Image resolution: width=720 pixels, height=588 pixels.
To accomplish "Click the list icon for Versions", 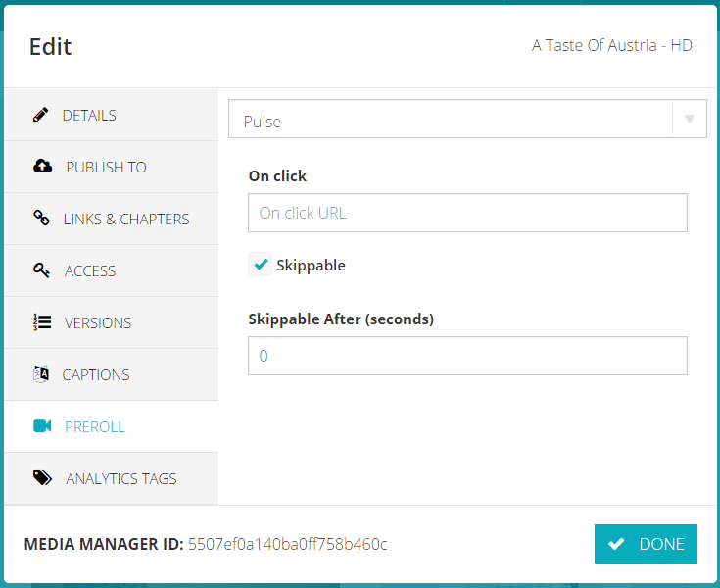I will coord(42,322).
